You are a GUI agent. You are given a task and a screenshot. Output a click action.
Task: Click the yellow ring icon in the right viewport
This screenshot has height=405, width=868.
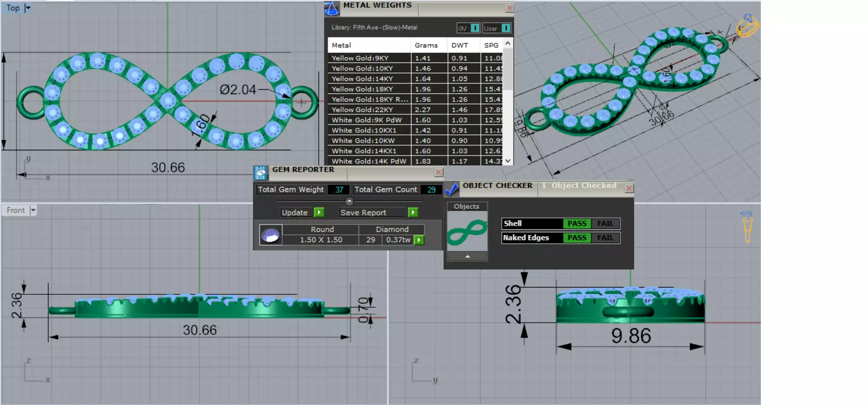point(747,226)
